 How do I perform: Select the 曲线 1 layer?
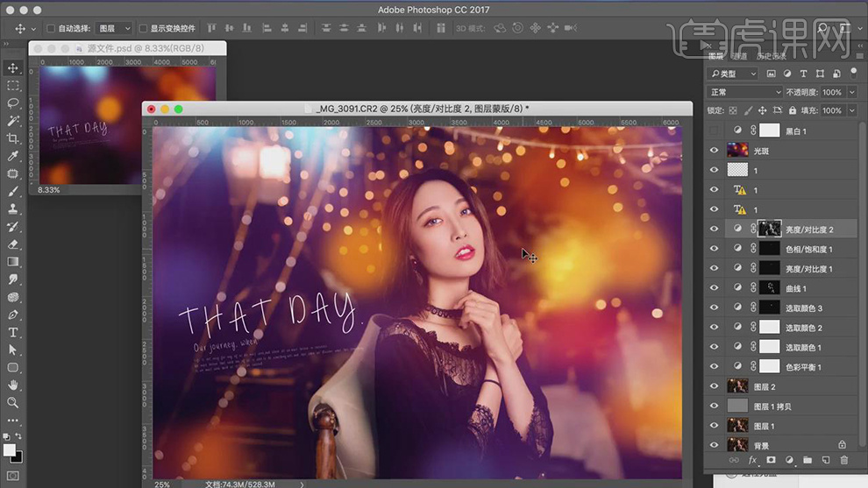tap(796, 288)
